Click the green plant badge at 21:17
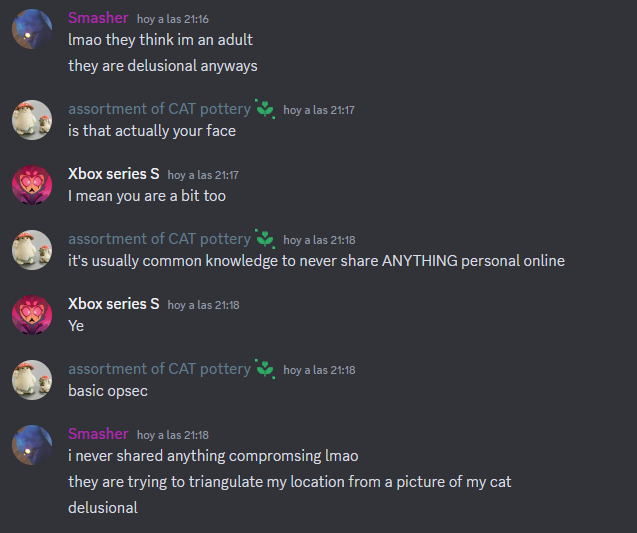Image resolution: width=637 pixels, height=533 pixels. [265, 109]
